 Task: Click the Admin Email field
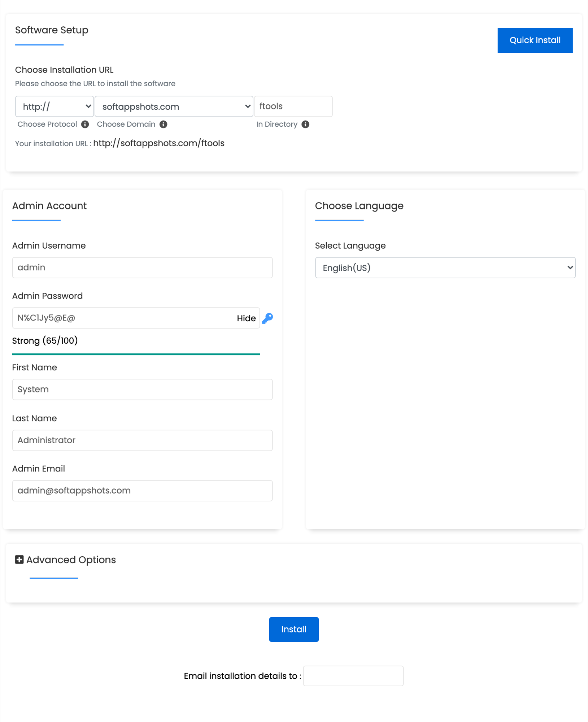(142, 491)
